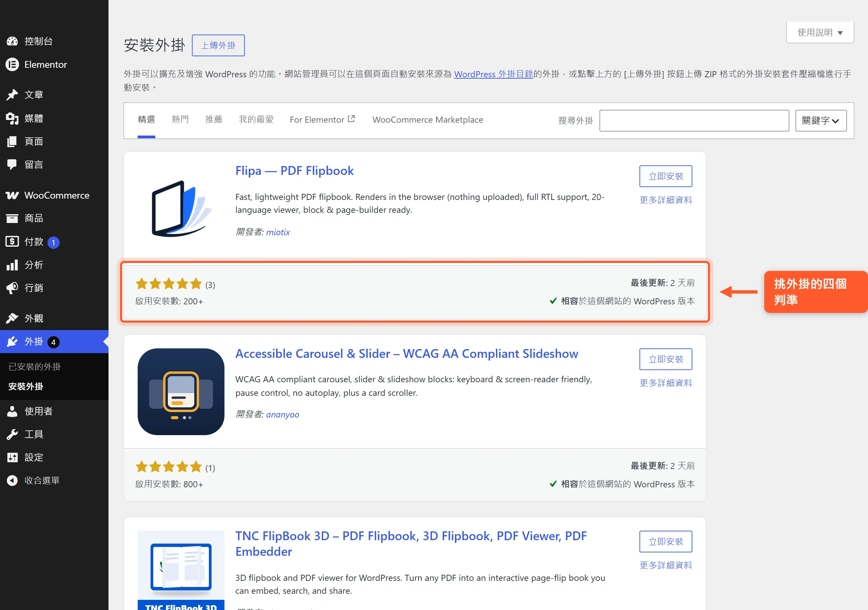Switch to the 我的最愛 favorites tab
868x610 pixels.
click(x=256, y=120)
